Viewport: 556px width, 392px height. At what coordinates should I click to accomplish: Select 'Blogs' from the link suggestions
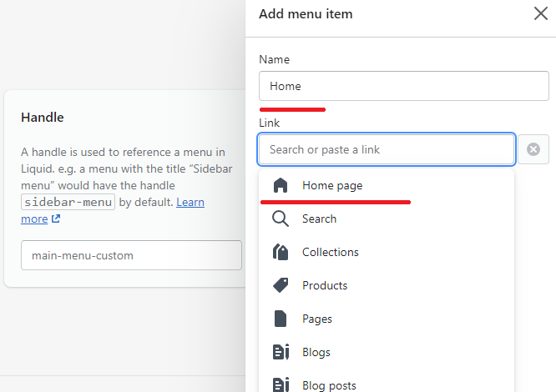tap(387, 352)
